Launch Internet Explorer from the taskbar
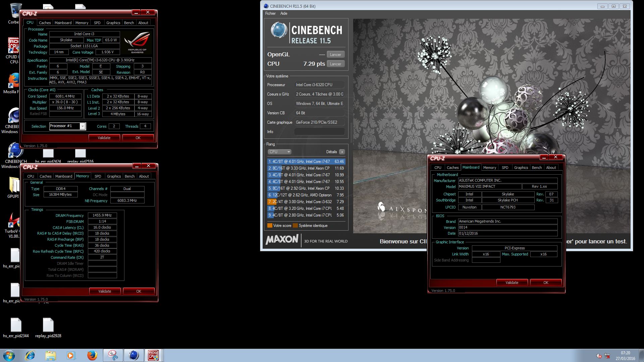Image resolution: width=644 pixels, height=362 pixels. coord(30,355)
